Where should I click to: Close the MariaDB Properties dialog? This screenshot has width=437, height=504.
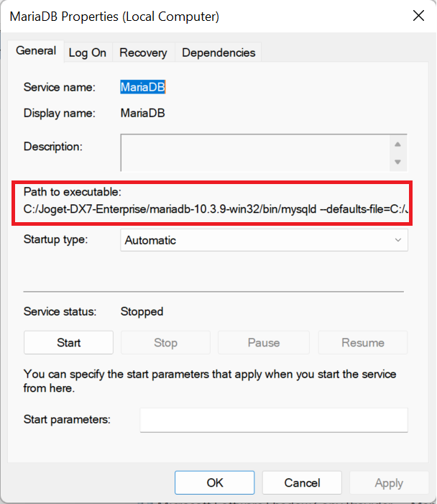pyautogui.click(x=416, y=15)
